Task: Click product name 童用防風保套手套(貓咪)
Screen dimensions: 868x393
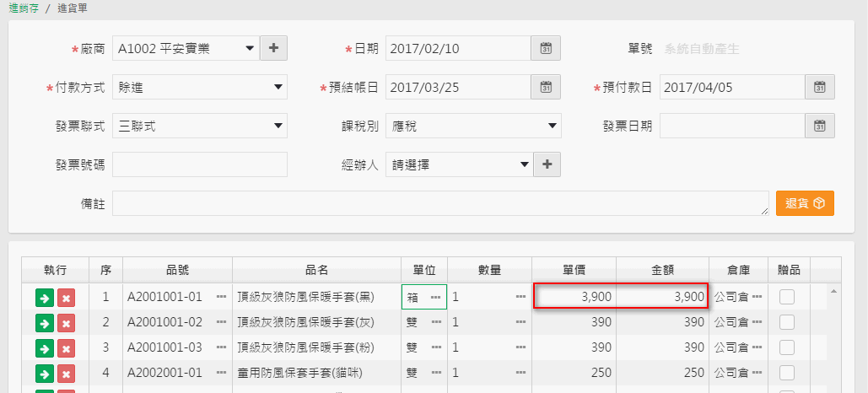Action: [299, 373]
